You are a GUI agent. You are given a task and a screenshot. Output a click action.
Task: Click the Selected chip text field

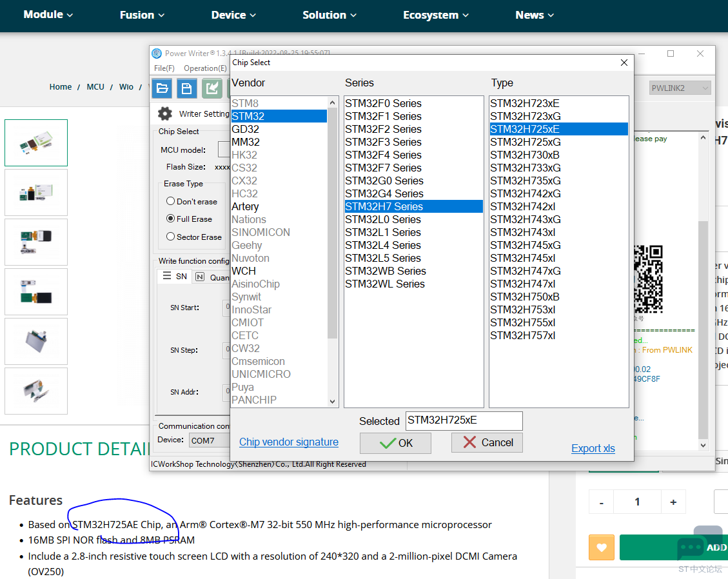(464, 420)
